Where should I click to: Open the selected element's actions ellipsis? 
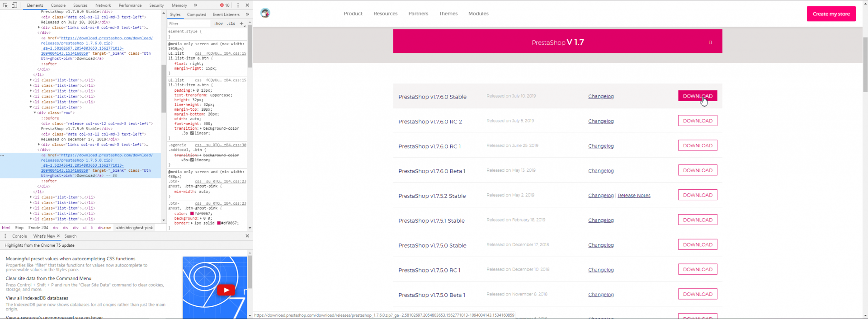tap(2, 155)
